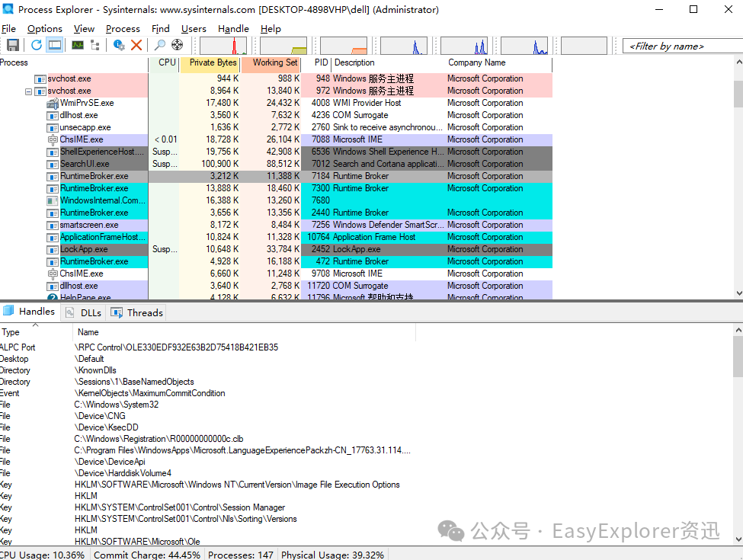This screenshot has width=743, height=560.
Task: Open the System Information graph icon
Action: (x=78, y=45)
